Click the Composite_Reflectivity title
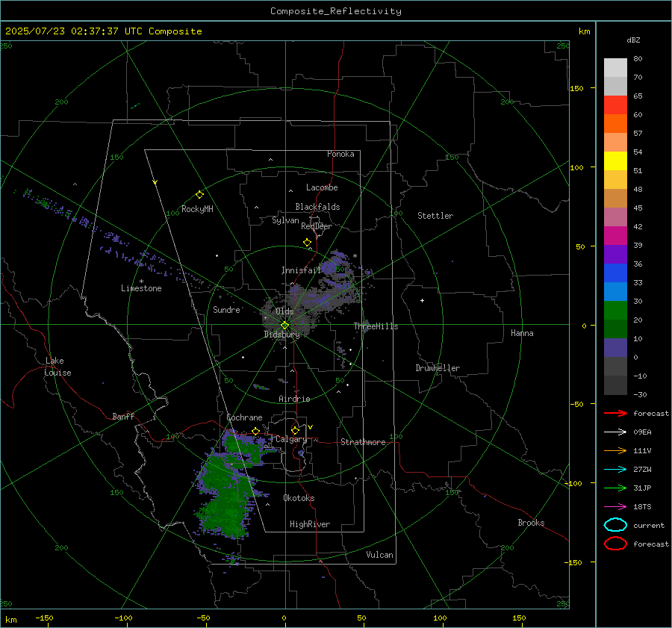Viewport: 672px width, 628px height. [336, 11]
